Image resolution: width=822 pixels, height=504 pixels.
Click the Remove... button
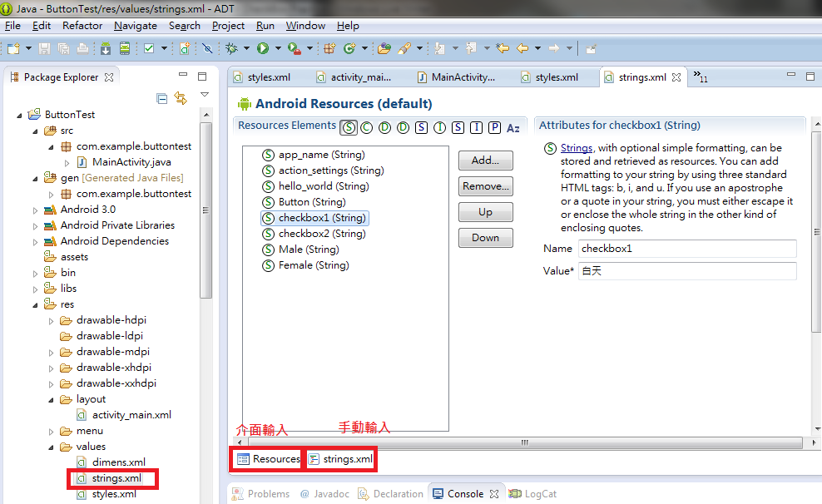click(x=485, y=186)
